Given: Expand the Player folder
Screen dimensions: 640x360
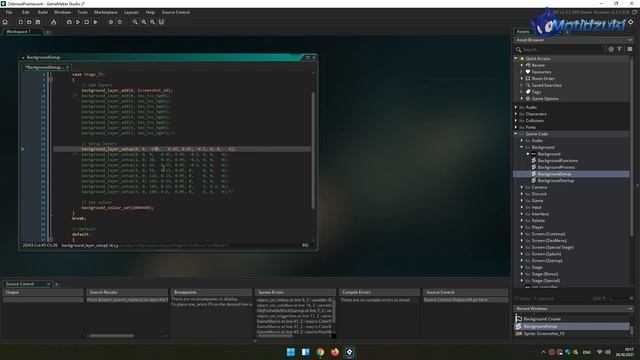Looking at the screenshot, I should [522, 227].
